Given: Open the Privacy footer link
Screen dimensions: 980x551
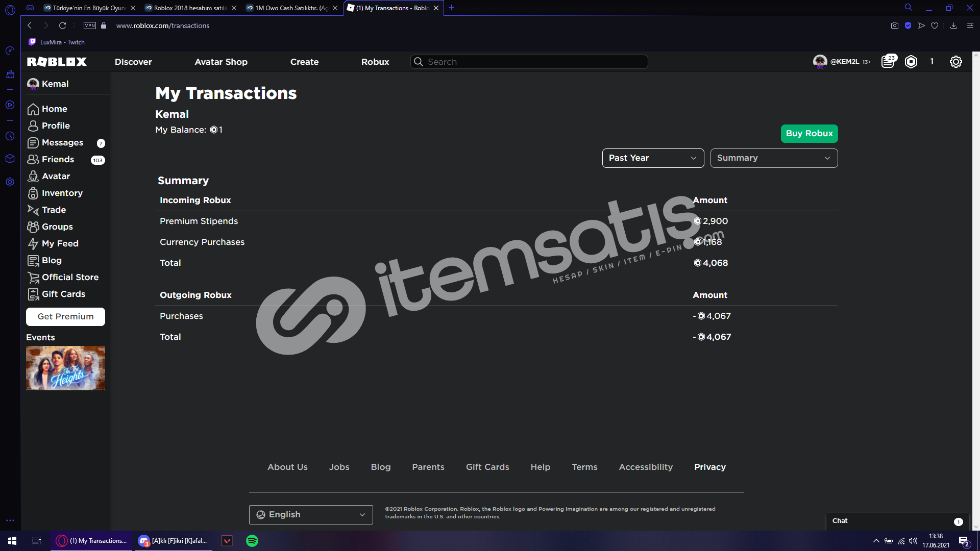Looking at the screenshot, I should tap(709, 467).
